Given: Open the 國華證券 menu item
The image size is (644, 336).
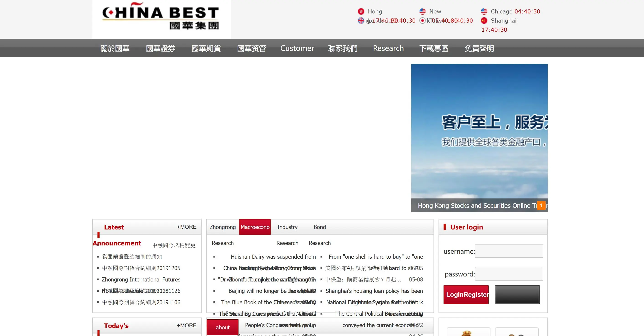Looking at the screenshot, I should point(161,48).
